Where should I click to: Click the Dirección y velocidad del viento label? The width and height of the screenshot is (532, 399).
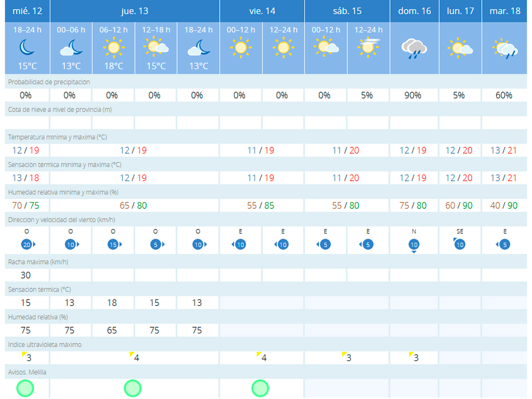tap(62, 219)
